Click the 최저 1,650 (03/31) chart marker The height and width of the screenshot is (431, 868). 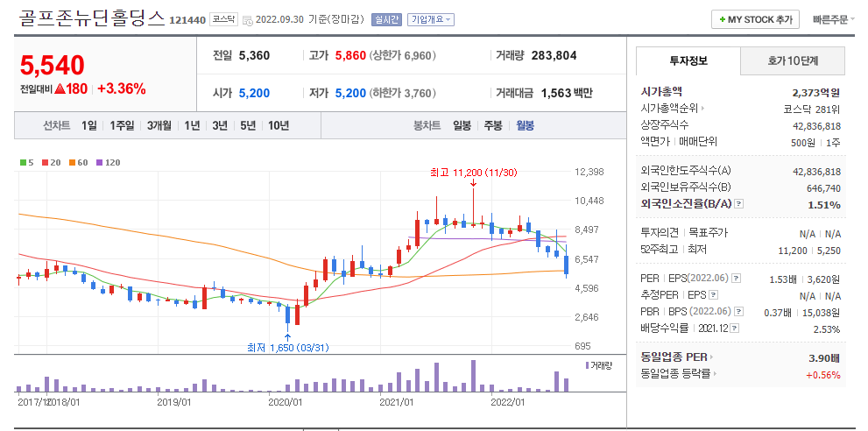[288, 348]
